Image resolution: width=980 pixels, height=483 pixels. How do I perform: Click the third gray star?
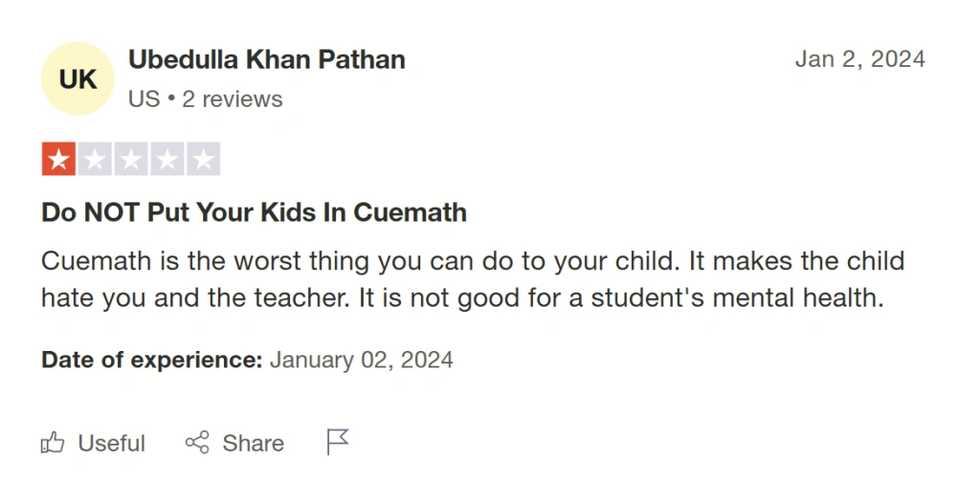[131, 159]
